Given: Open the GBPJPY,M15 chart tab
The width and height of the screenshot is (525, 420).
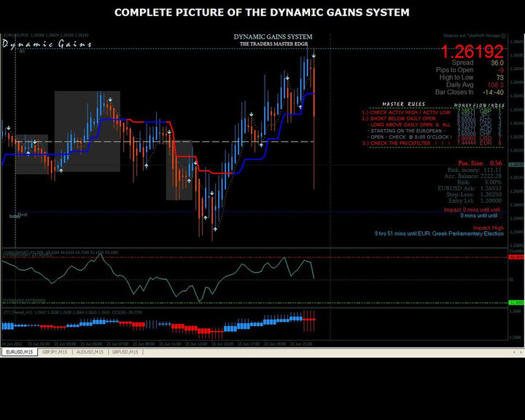Looking at the screenshot, I should click(55, 352).
